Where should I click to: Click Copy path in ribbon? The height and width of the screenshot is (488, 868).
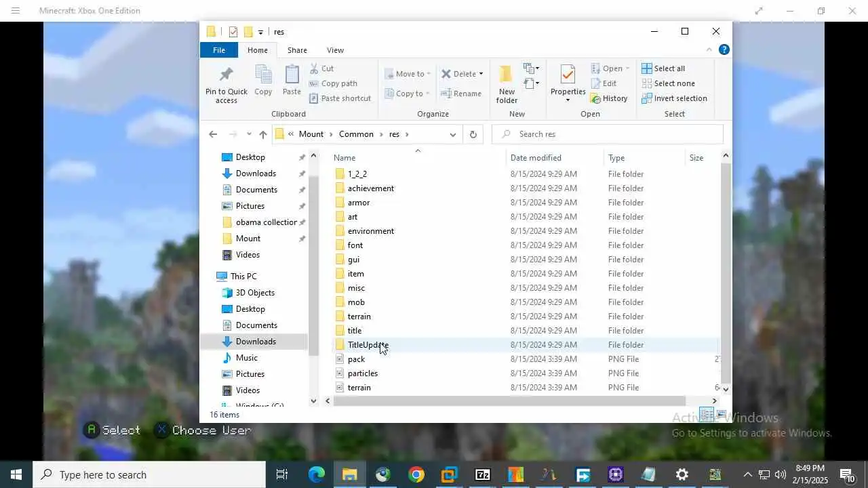point(333,83)
